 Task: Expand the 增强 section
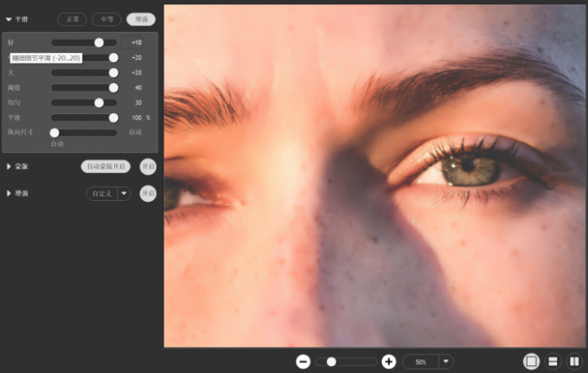[9, 193]
